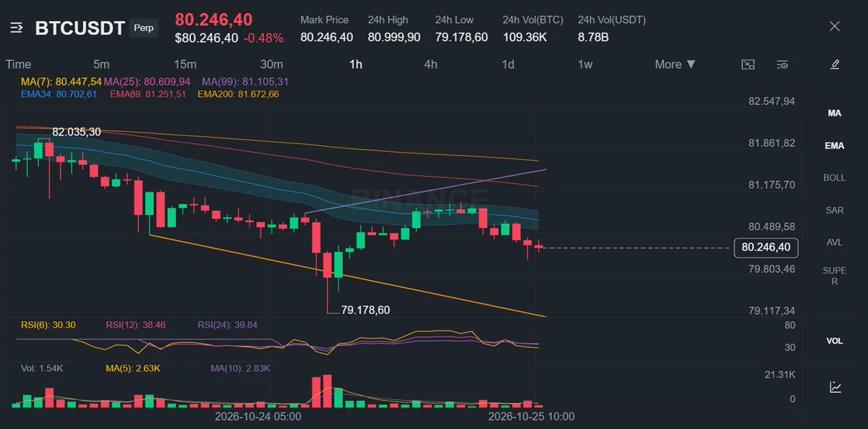This screenshot has height=429, width=868.
Task: Click the BTCUSDT pair name
Action: tap(79, 28)
